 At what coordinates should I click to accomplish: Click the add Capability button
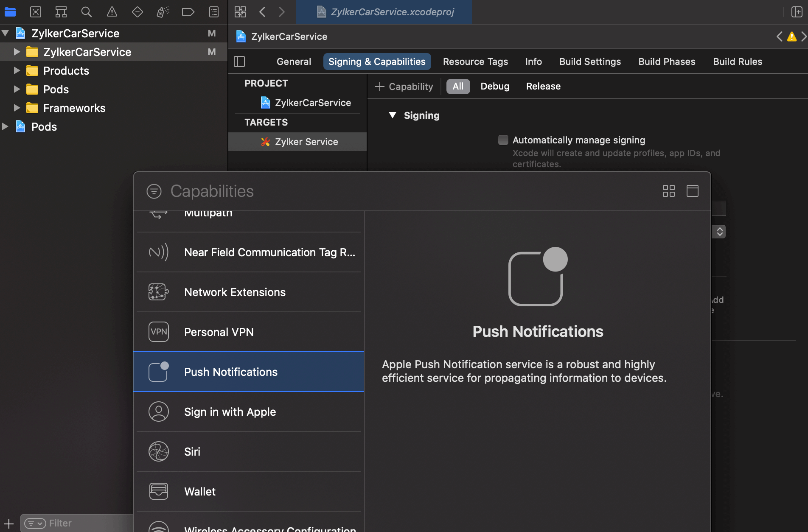tap(404, 87)
